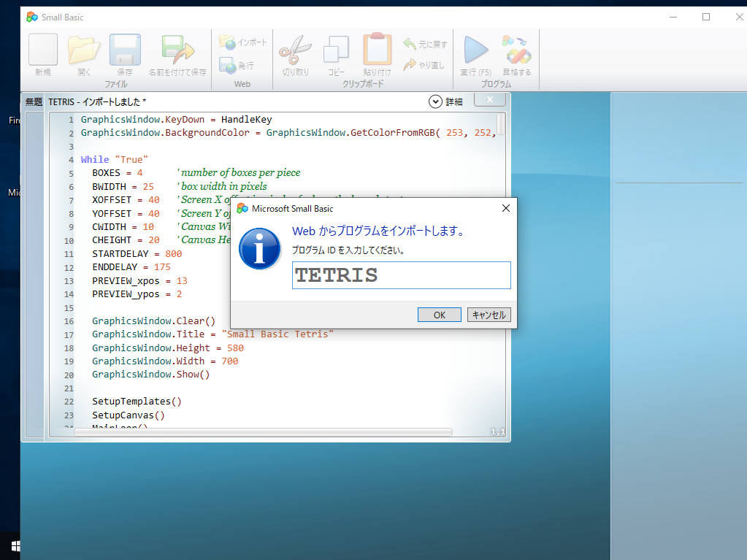Screen dimensions: 747x560
Task: Click the CHEIGHT = 20 code line
Action: [x=126, y=240]
